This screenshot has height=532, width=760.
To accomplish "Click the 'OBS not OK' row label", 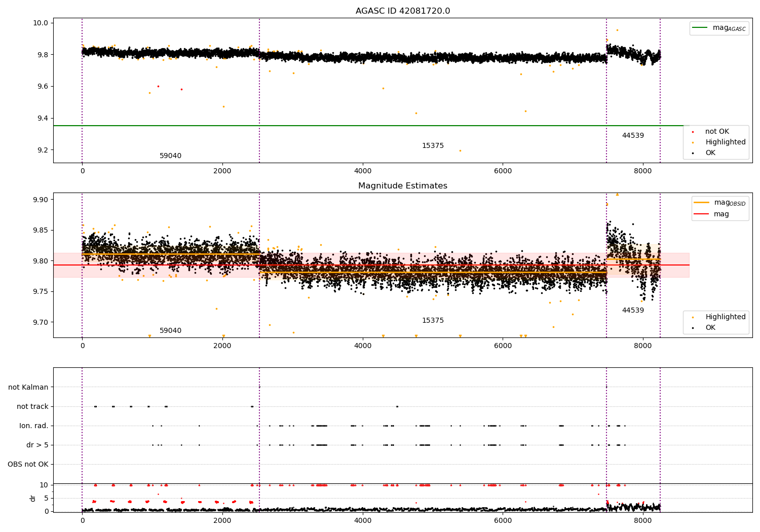I will click(28, 465).
